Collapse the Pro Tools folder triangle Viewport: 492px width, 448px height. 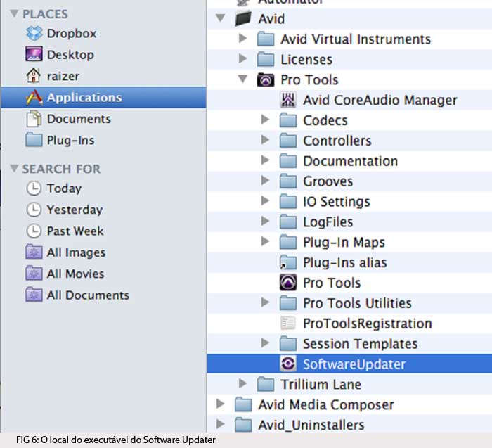[x=243, y=79]
